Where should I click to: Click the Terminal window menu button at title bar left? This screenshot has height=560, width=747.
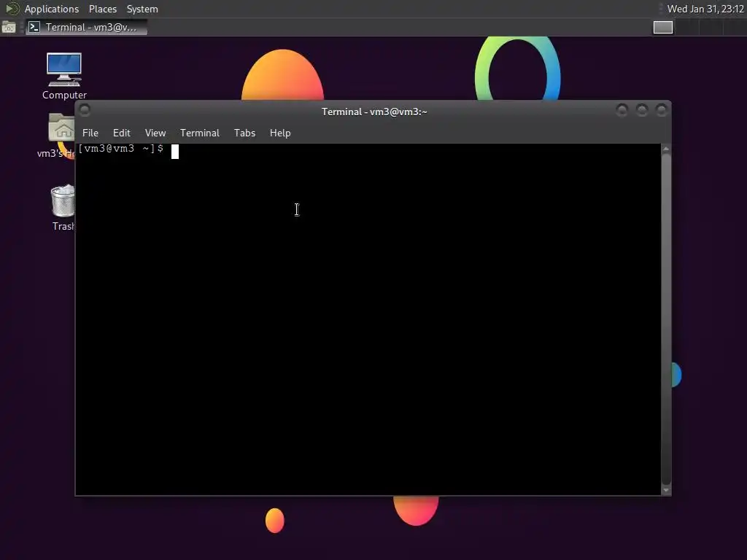click(x=85, y=111)
